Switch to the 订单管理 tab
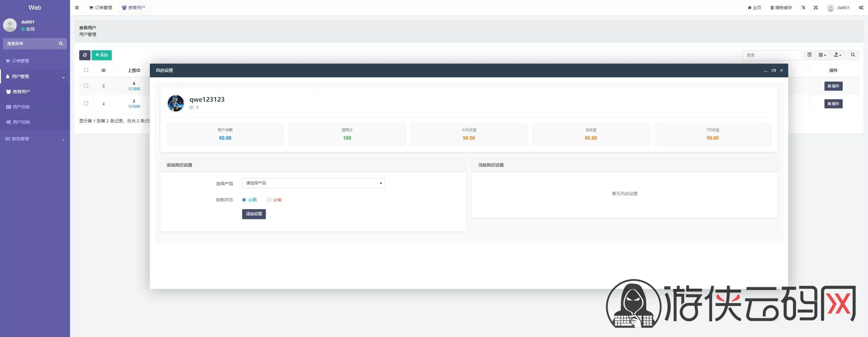The width and height of the screenshot is (868, 337). (x=101, y=7)
